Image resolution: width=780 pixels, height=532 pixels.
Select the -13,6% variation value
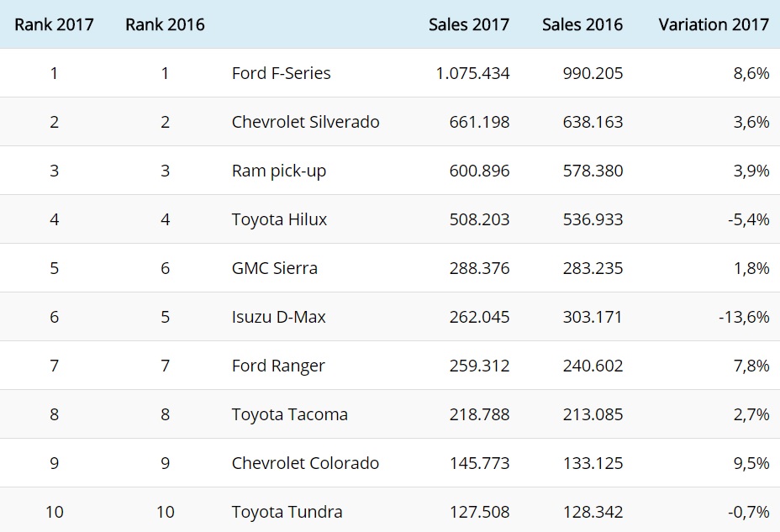744,317
